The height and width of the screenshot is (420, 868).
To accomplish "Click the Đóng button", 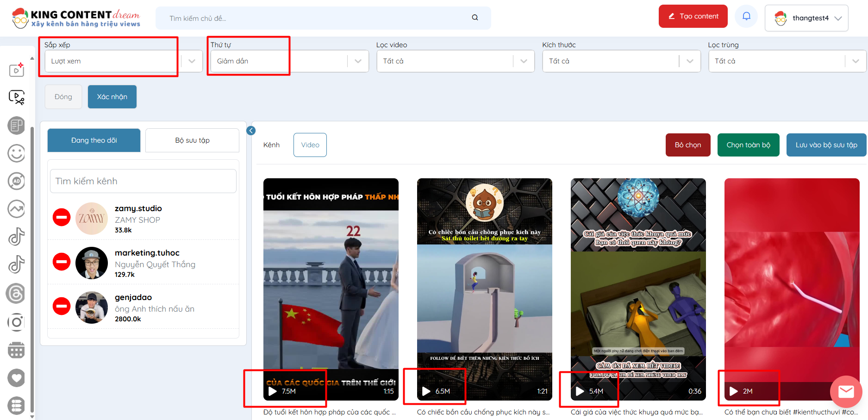I will 63,97.
